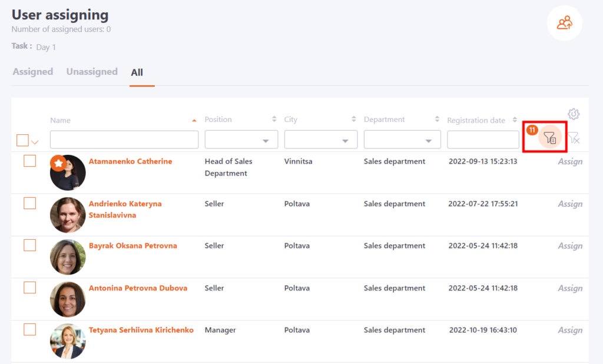
Task: Click Assign for Andrienko Kateryna Stanislavivna
Action: pos(569,203)
